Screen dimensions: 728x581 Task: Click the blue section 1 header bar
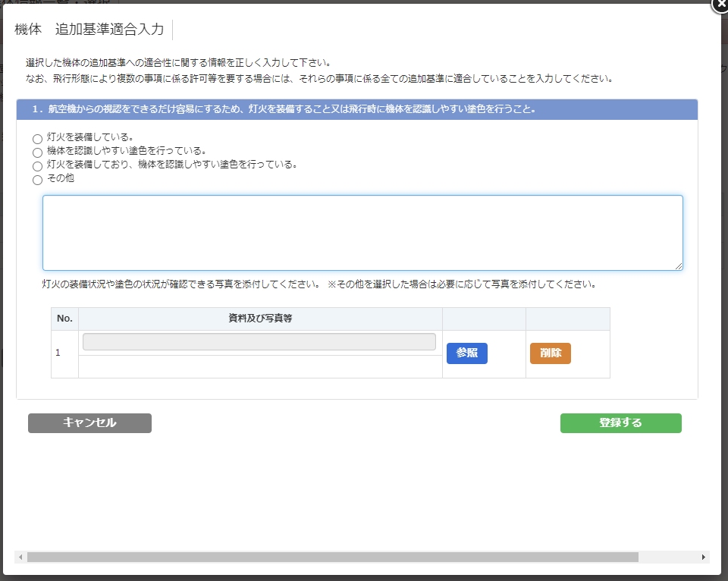tap(356, 109)
